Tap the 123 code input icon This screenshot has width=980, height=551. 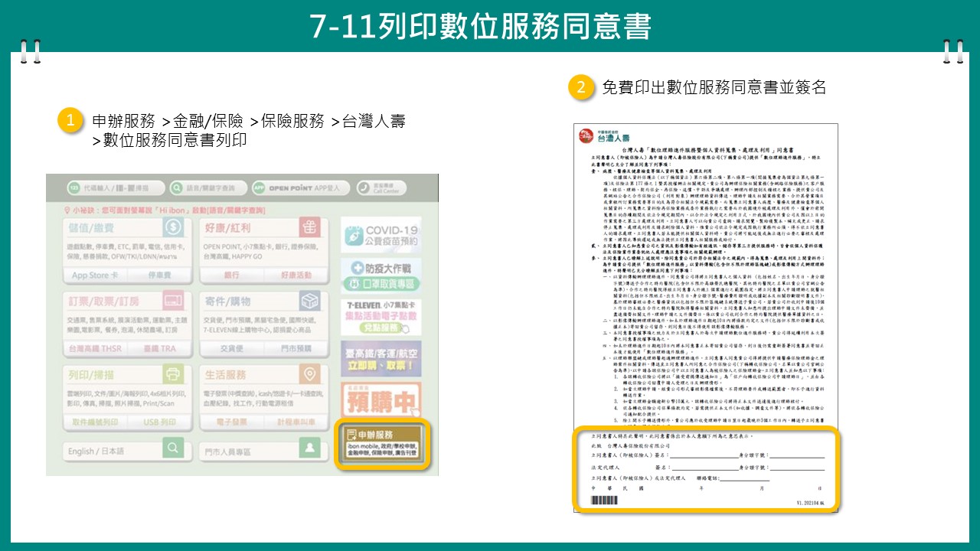tap(75, 188)
